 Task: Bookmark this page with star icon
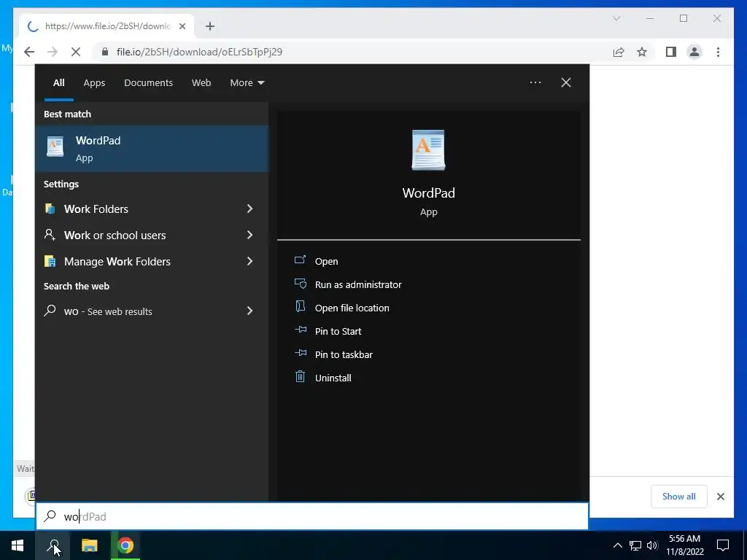tap(642, 52)
